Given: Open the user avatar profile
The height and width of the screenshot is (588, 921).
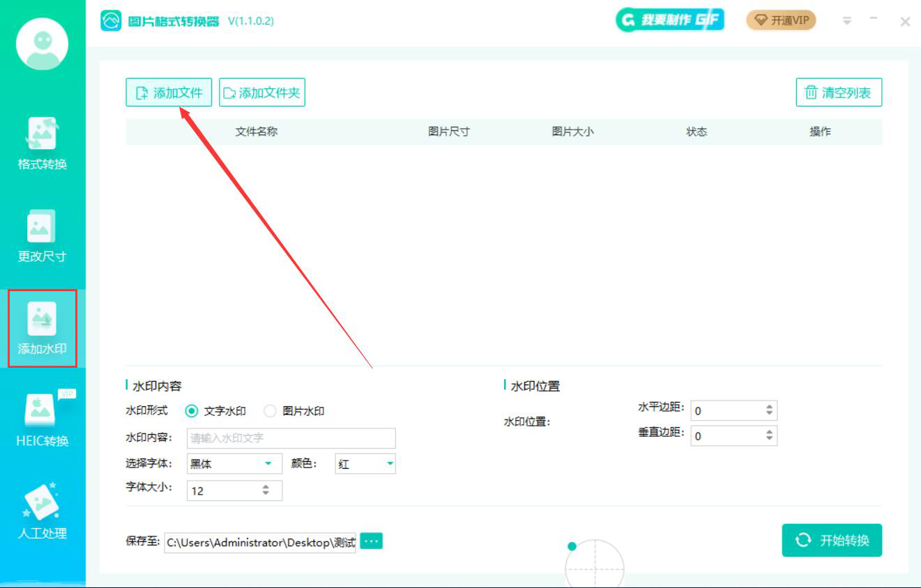Looking at the screenshot, I should 43,45.
